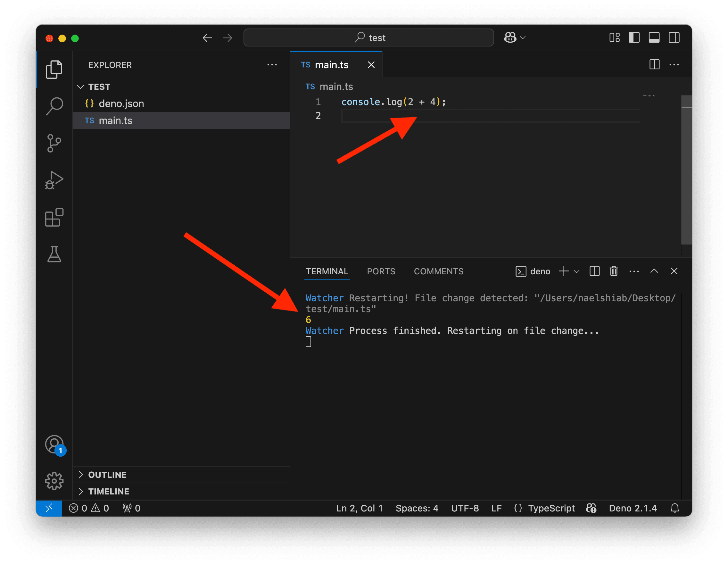Open the Extensions view
The image size is (728, 564).
(54, 217)
